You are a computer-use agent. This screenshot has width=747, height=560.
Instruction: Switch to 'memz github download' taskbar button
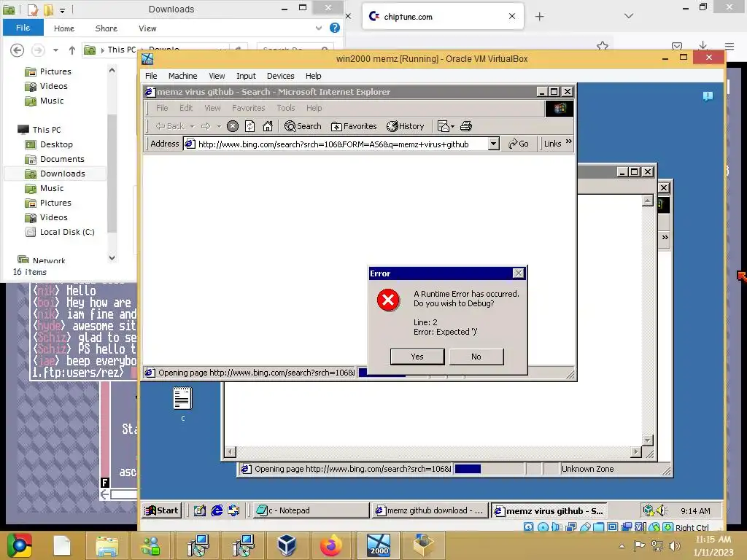pyautogui.click(x=430, y=510)
